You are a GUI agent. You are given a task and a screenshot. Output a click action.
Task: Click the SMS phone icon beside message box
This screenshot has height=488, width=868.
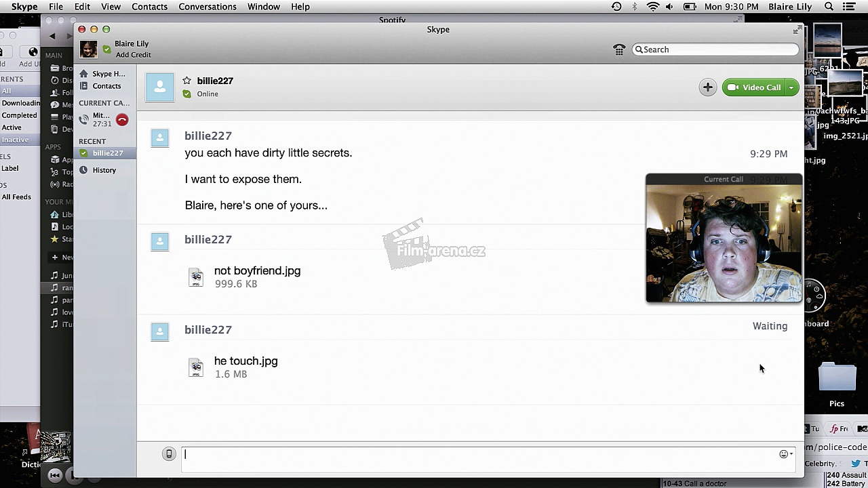click(169, 454)
